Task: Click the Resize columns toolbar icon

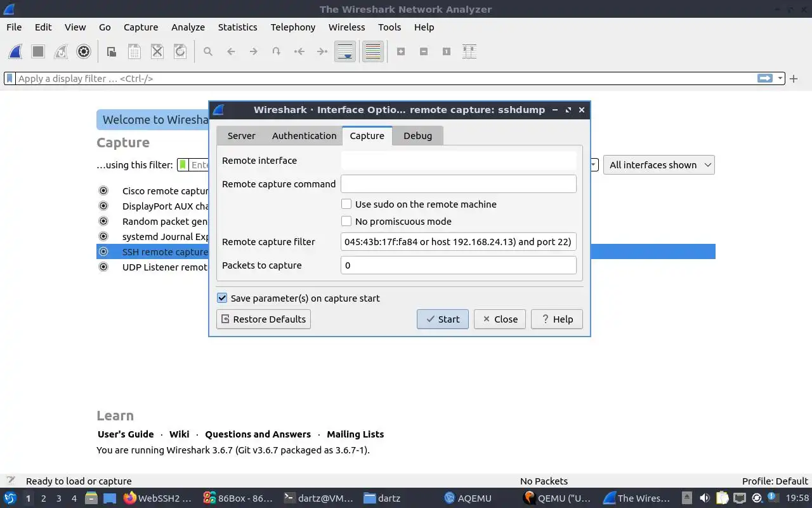Action: pos(469,51)
